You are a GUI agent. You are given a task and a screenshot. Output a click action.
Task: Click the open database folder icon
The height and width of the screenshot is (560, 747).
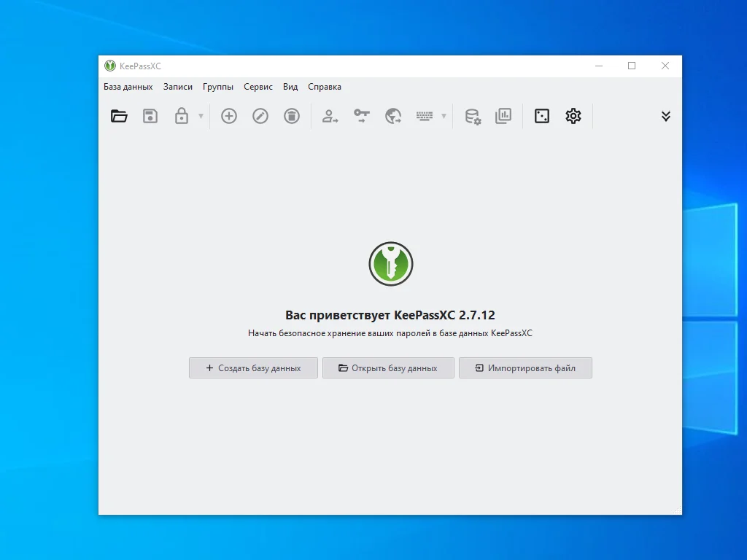pyautogui.click(x=119, y=116)
